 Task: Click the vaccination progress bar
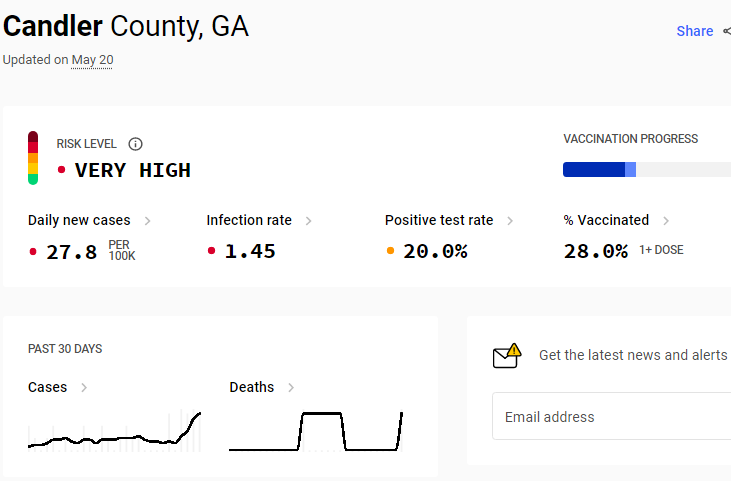click(x=647, y=169)
